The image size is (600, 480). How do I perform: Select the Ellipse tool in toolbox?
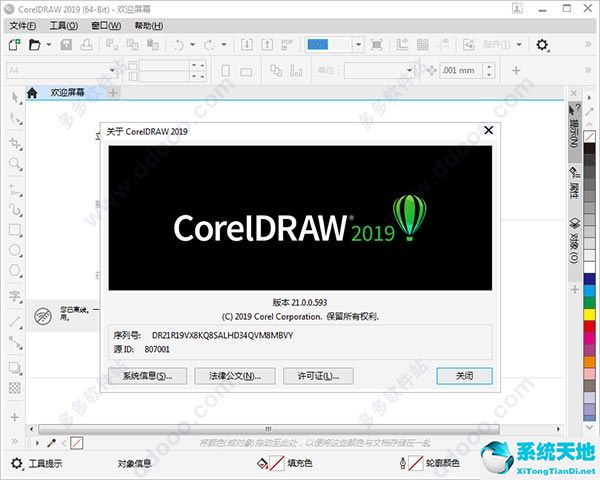pos(15,251)
